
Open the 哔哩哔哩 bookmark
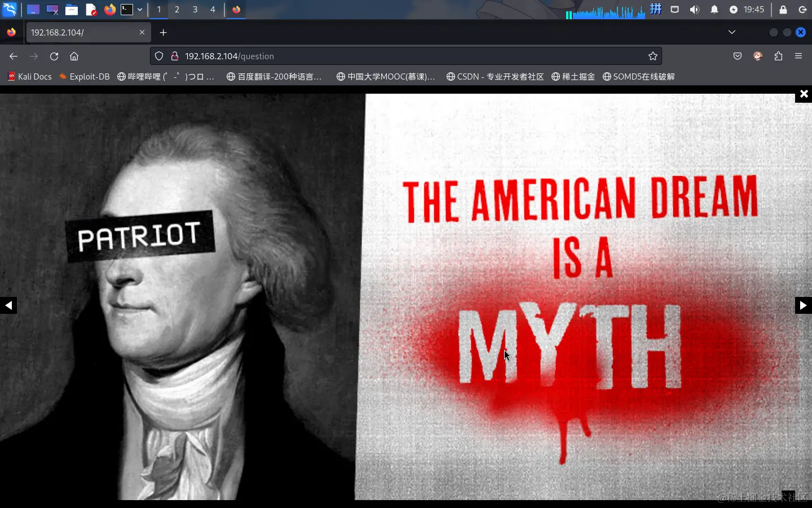tap(166, 77)
